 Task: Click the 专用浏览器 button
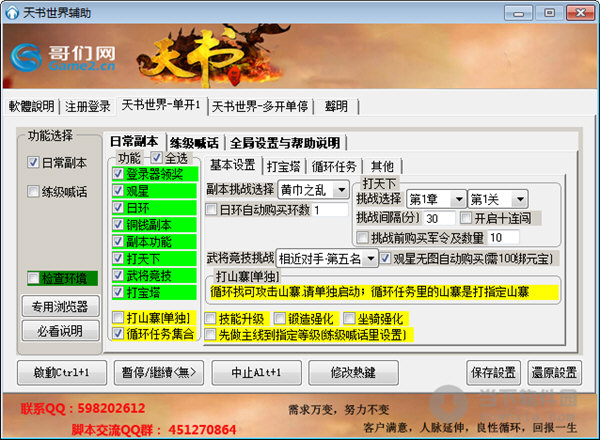pyautogui.click(x=60, y=306)
